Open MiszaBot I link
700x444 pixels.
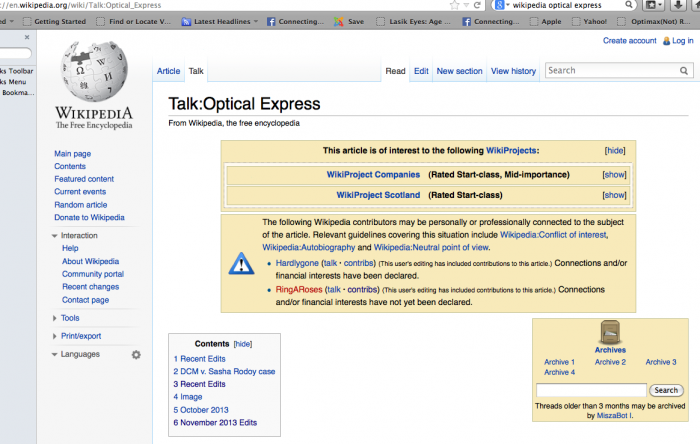614,415
